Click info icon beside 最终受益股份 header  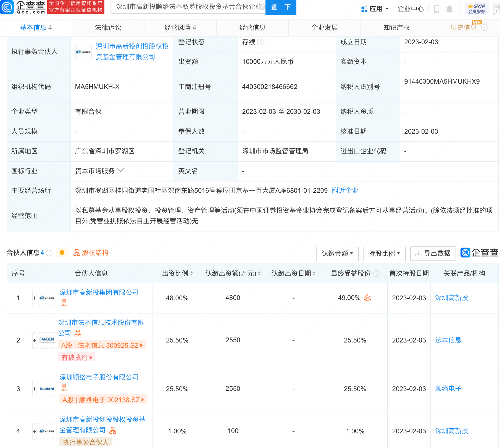[x=376, y=273]
